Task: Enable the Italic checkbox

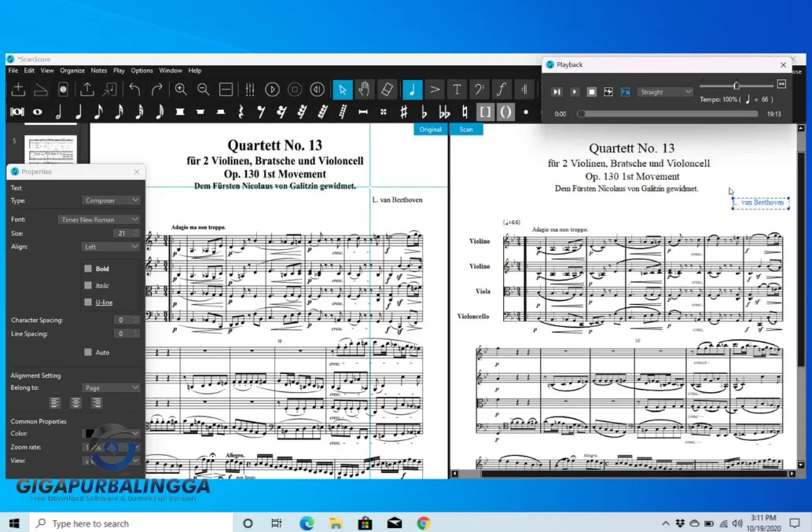Action: point(88,285)
